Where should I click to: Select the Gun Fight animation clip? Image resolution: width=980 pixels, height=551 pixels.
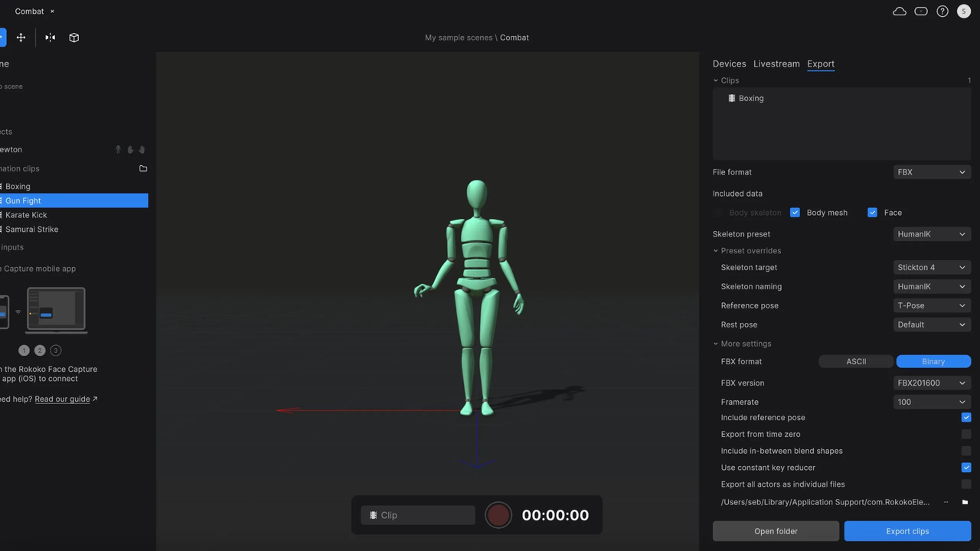tap(22, 201)
